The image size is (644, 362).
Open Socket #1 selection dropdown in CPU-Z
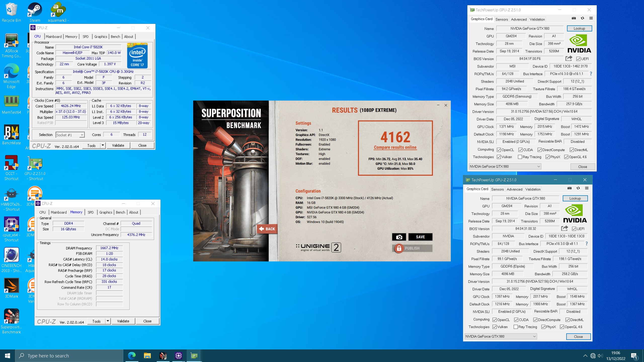70,135
